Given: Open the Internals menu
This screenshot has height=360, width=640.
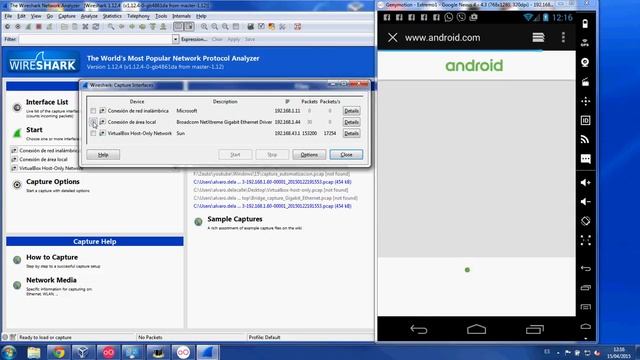Looking at the screenshot, I should pos(181,16).
